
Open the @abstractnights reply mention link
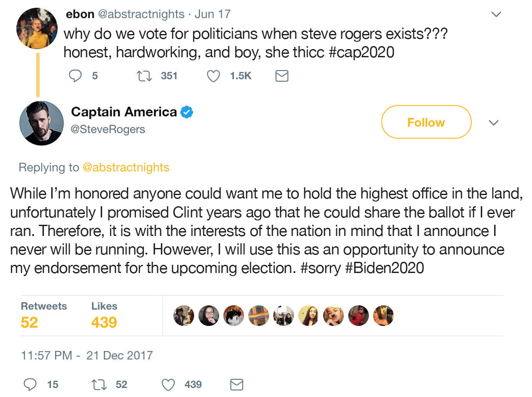(x=125, y=167)
